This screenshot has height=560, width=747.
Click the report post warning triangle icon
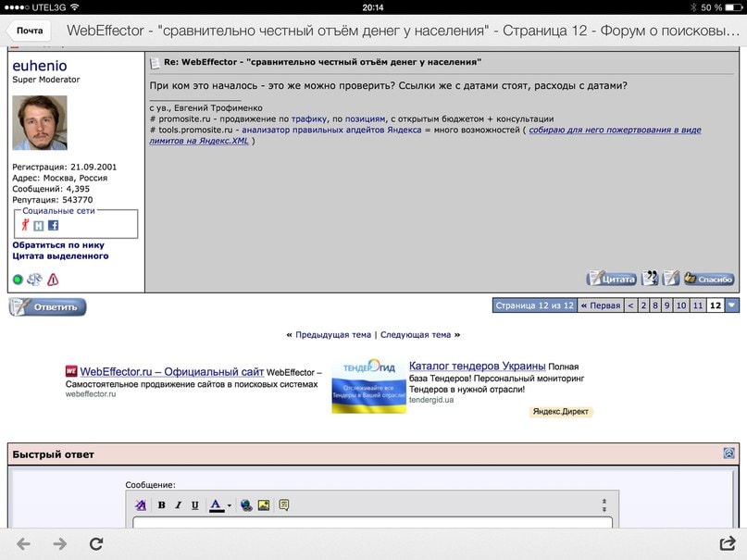tap(53, 280)
